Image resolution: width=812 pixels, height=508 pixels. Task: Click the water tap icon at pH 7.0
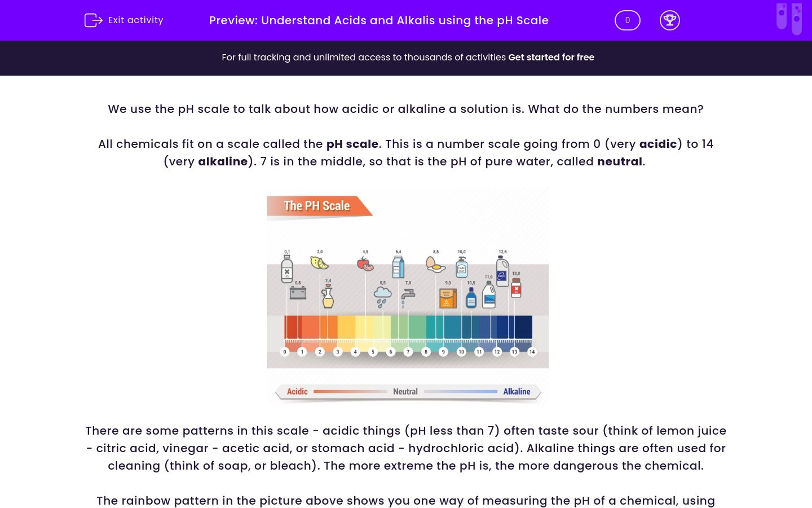click(407, 296)
